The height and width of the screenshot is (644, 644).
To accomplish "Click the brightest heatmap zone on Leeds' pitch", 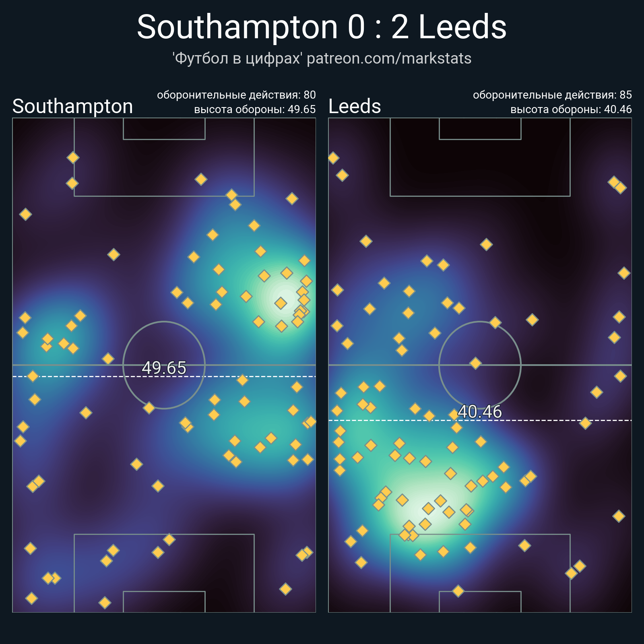I will (x=419, y=512).
